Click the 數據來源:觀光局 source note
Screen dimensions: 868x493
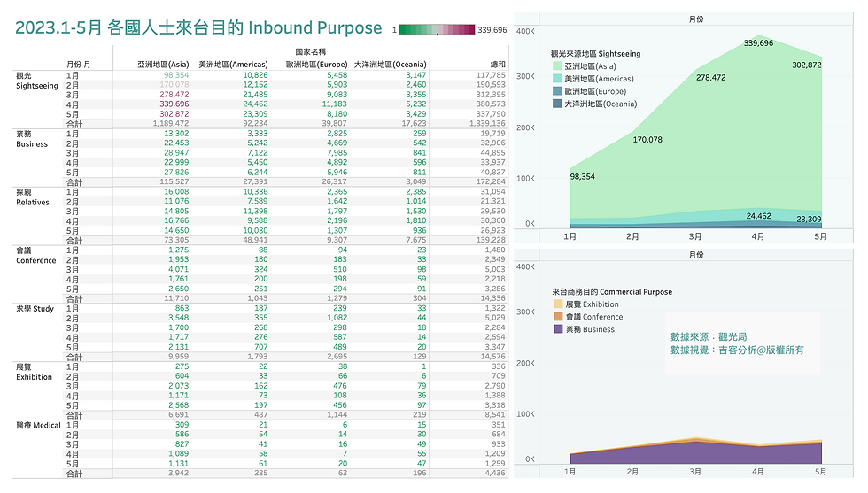tap(709, 337)
